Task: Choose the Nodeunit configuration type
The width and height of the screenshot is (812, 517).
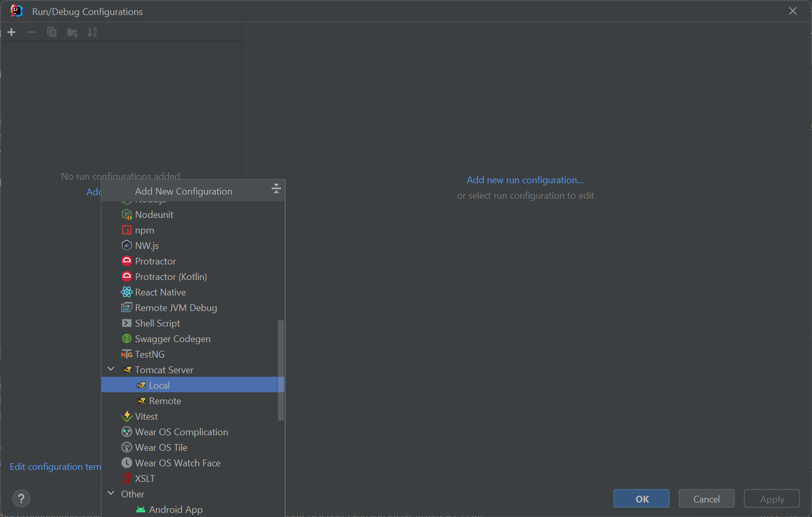Action: 189,214
